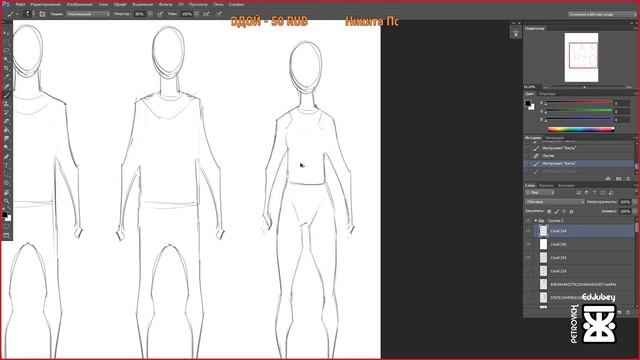Switch to the Образцы tab
The width and height of the screenshot is (640, 360).
(x=547, y=94)
